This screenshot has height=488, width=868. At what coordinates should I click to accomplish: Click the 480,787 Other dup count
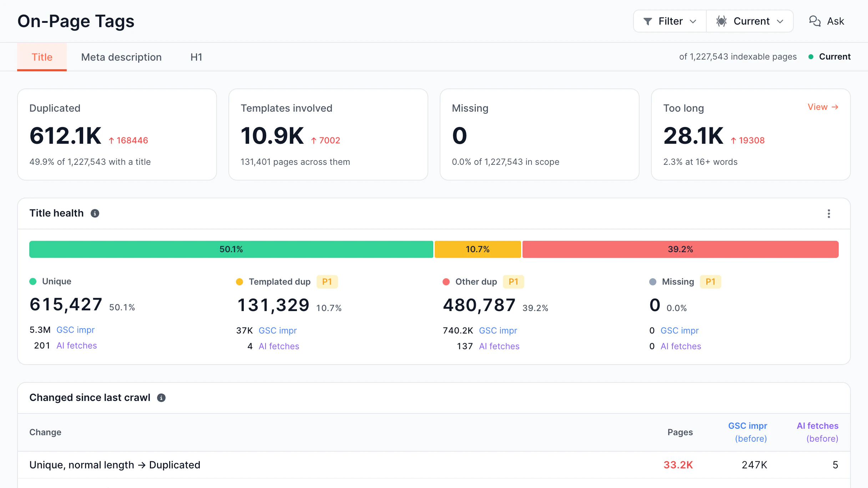(479, 305)
